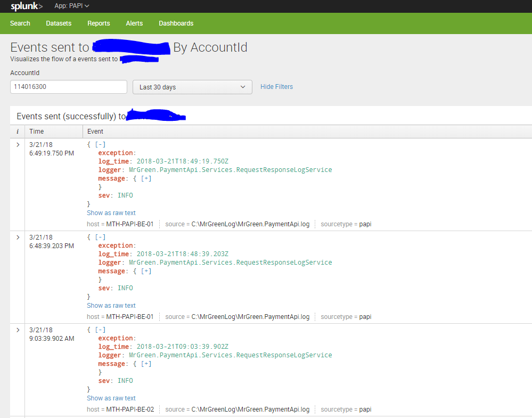Click logger value in 6:48:39.203 PM event

coord(231,263)
